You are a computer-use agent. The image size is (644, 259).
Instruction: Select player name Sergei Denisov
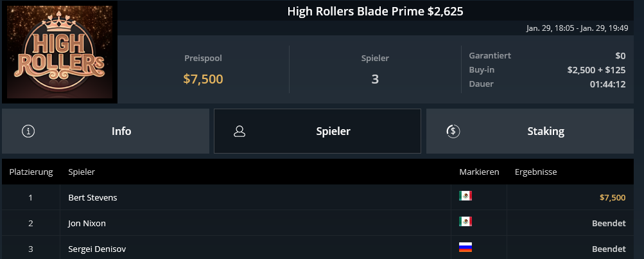coord(97,249)
